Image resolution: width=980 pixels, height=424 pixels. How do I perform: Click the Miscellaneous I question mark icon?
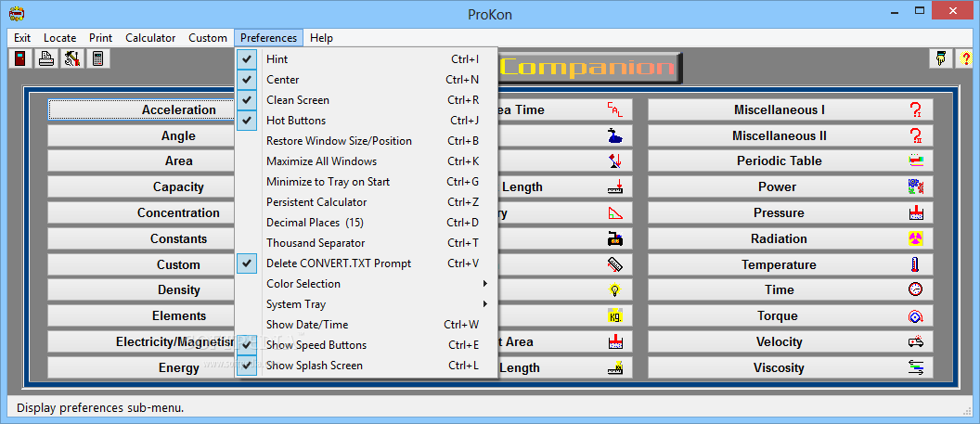point(916,109)
